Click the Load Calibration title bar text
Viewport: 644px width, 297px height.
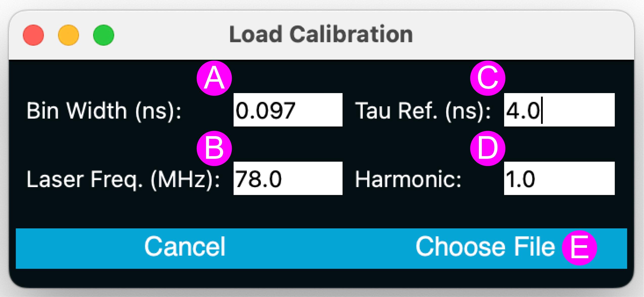point(321,34)
